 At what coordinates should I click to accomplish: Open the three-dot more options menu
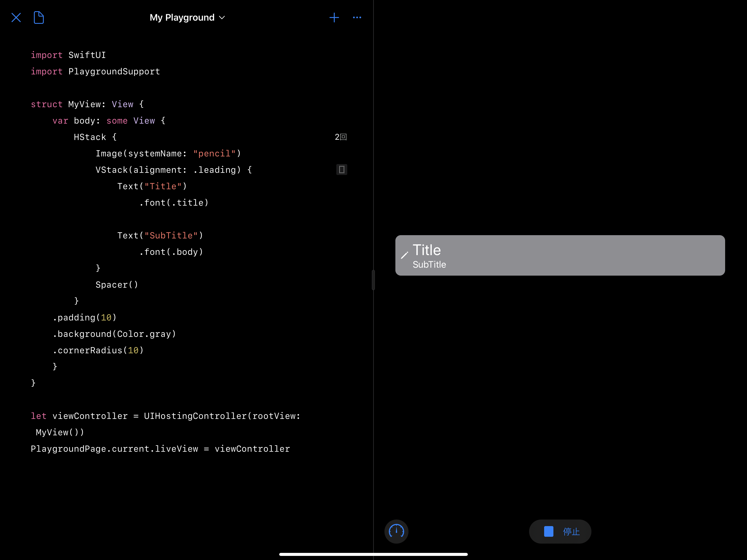pos(357,17)
